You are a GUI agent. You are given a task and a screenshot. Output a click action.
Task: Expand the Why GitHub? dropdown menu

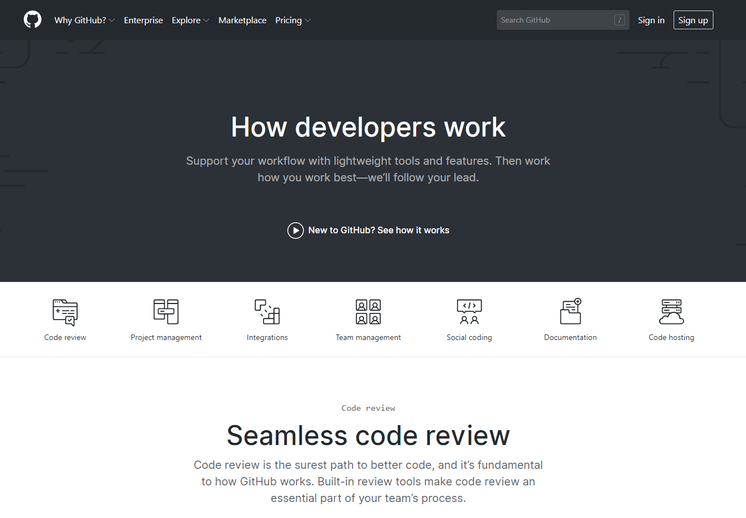coord(84,20)
